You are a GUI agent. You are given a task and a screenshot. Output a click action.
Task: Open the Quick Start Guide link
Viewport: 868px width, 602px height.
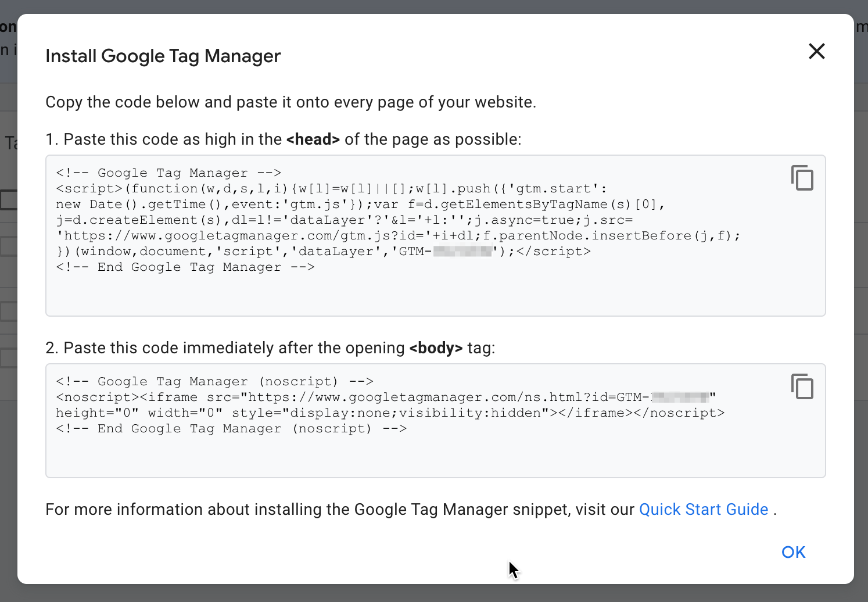pos(704,509)
